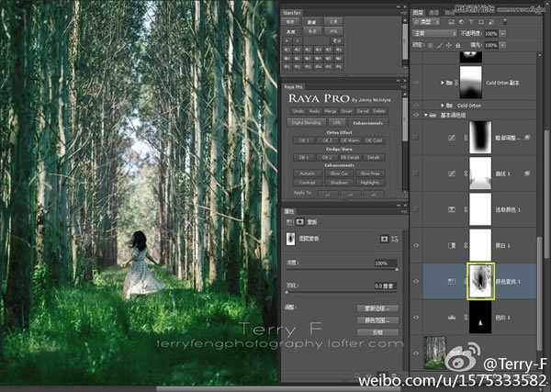The image size is (551, 392).
Task: Select the 颜色查找 1 layer mask thumbnail
Action: pos(480,281)
